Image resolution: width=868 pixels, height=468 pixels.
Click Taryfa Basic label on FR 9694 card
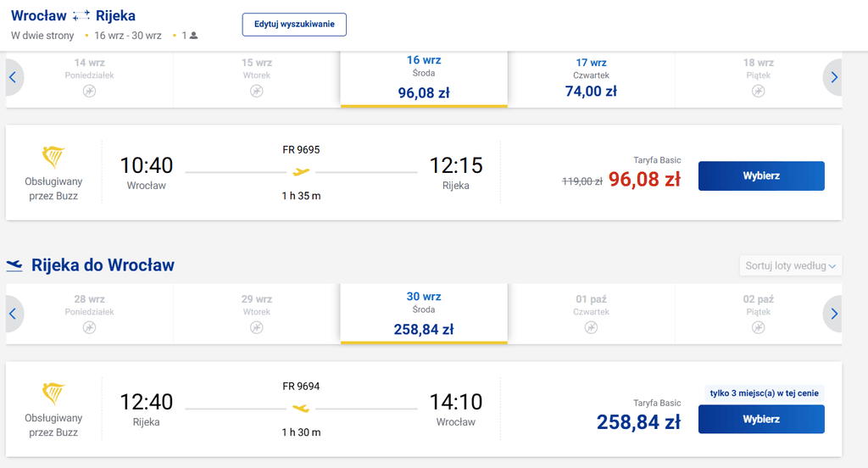coord(657,403)
